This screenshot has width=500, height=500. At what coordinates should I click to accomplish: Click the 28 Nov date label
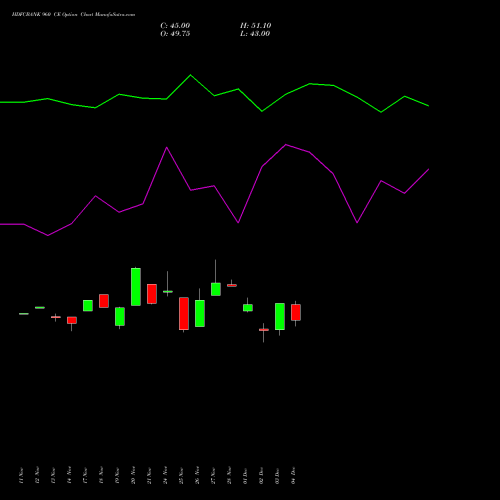229,475
